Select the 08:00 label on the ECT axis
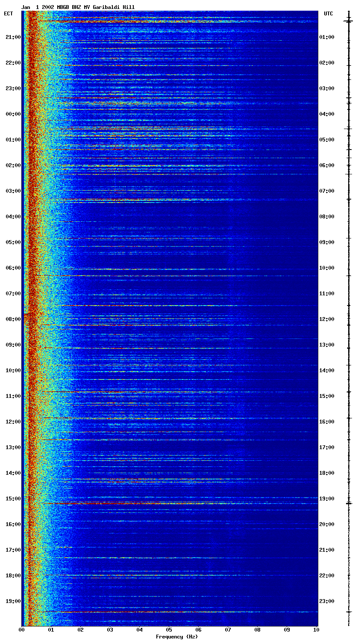The width and height of the screenshot is (364, 641). (13, 319)
